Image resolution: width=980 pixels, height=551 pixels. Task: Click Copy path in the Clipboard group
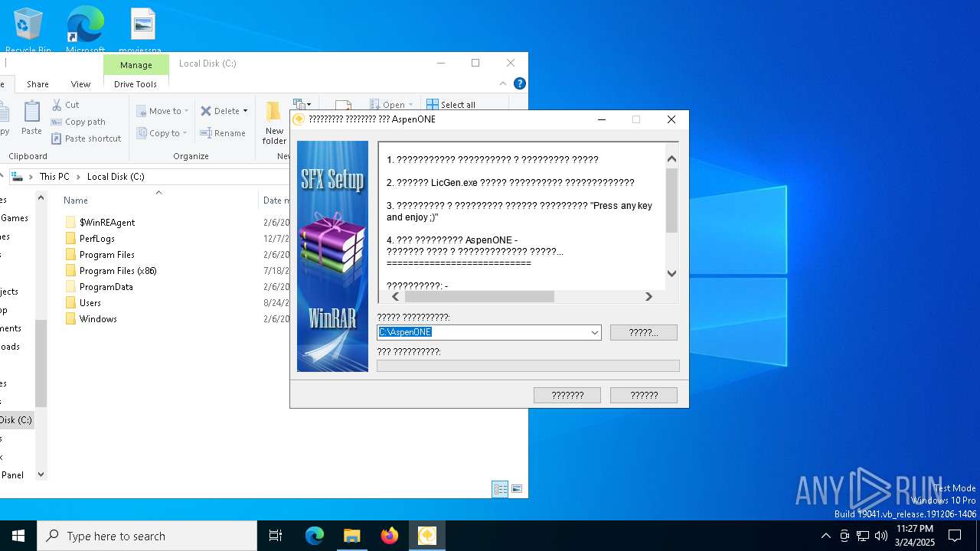78,122
